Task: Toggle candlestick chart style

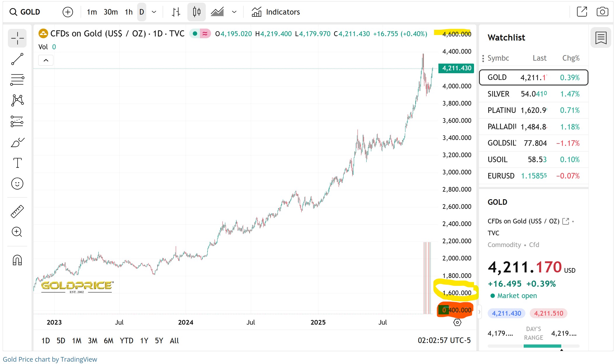Action: (x=196, y=12)
